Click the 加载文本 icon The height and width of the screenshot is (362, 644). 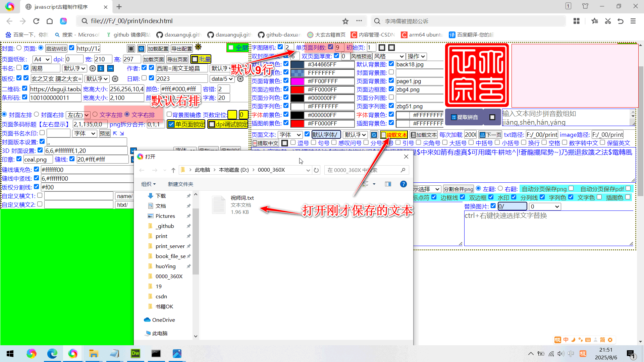click(424, 134)
